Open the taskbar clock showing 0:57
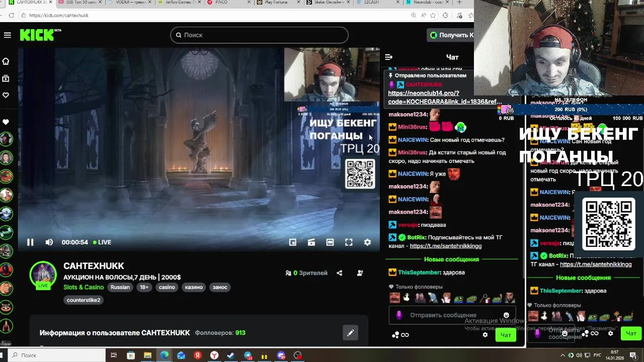644x362 pixels. [x=615, y=355]
